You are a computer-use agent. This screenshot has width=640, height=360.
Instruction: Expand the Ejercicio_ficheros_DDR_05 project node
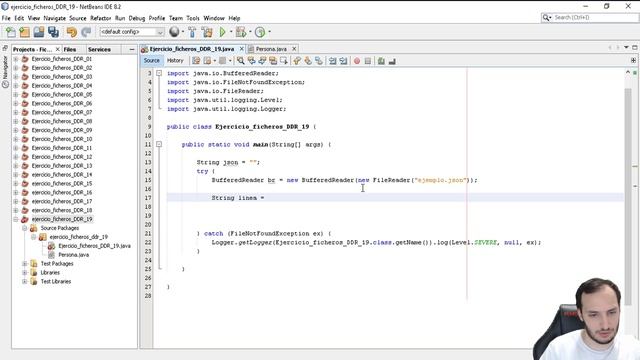[16, 94]
